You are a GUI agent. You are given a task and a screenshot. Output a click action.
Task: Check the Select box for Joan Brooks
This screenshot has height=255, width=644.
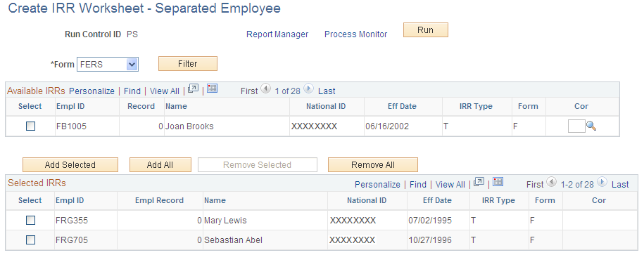[30, 126]
